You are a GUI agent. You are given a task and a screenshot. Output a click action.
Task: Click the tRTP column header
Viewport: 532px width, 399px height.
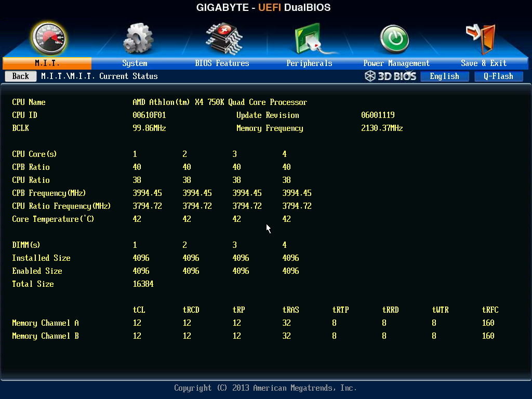(x=341, y=310)
